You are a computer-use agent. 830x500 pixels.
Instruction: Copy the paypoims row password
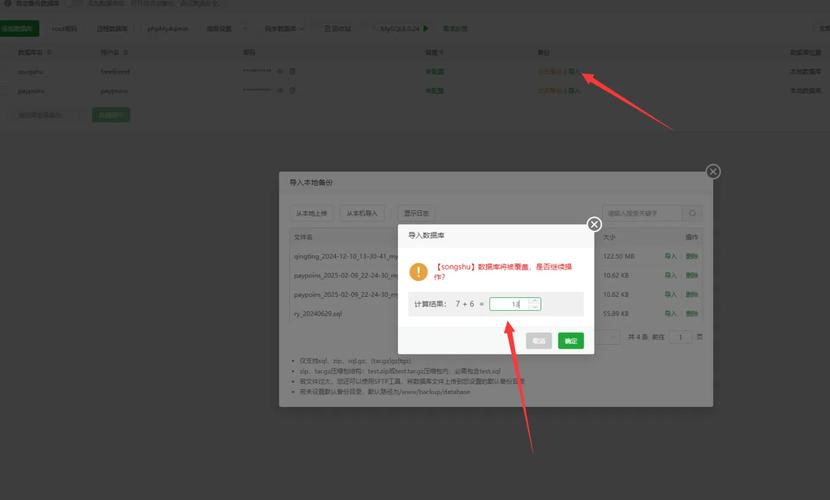[x=293, y=90]
